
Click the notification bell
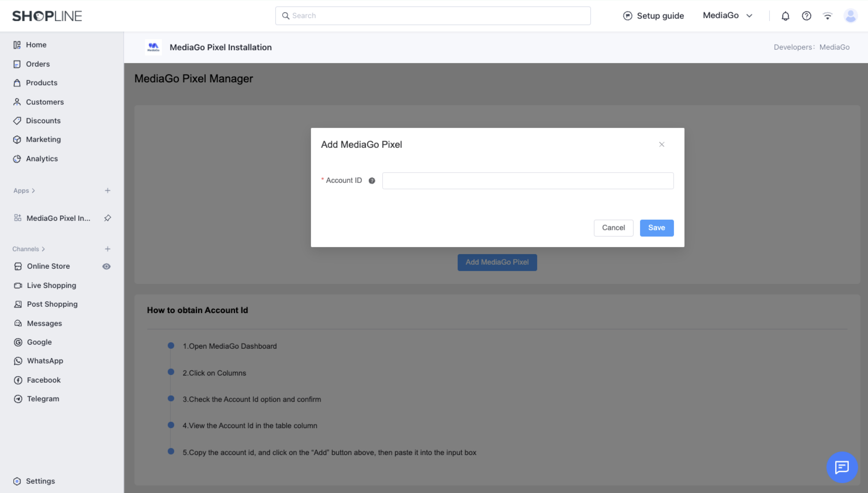[x=785, y=15]
